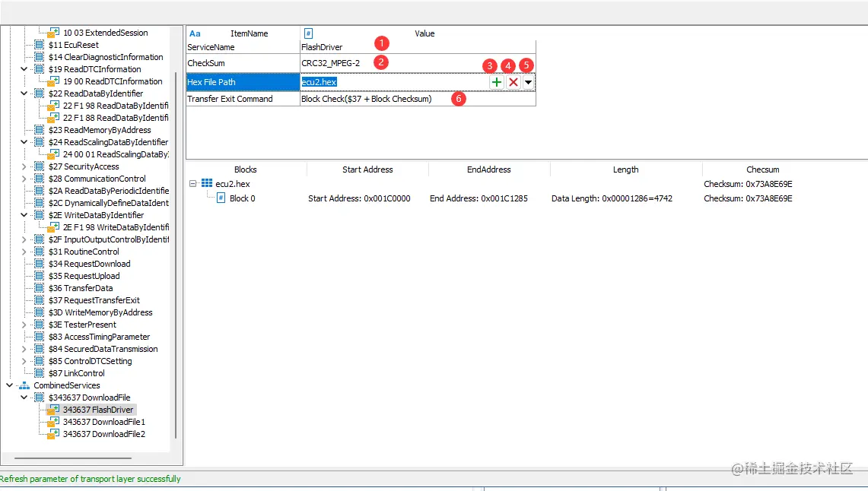
Task: Select the $37 RequestTransferExit icon
Action: [x=40, y=300]
